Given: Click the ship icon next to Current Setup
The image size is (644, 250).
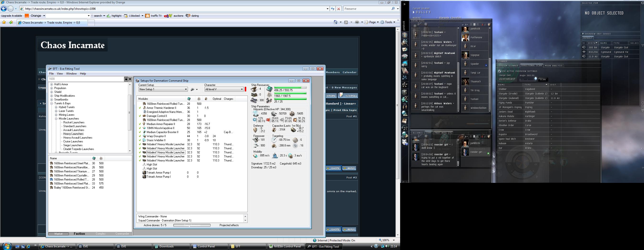Looking at the screenshot, I should [192, 90].
